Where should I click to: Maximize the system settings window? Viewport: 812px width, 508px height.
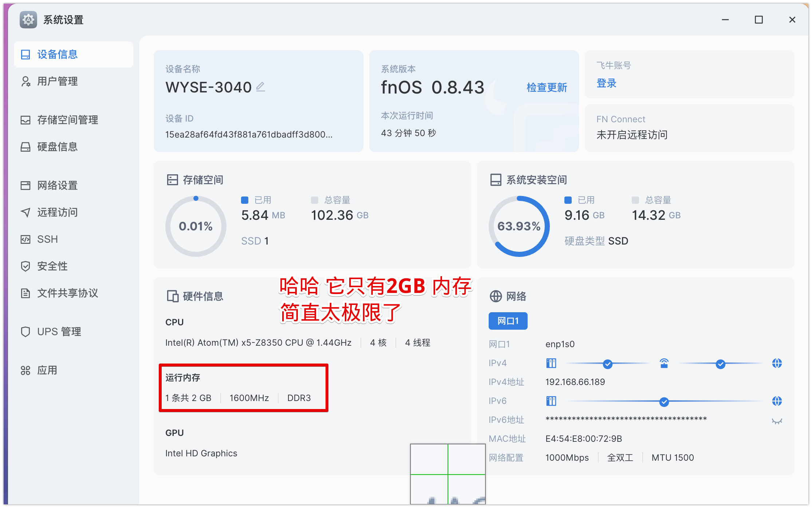coord(758,20)
